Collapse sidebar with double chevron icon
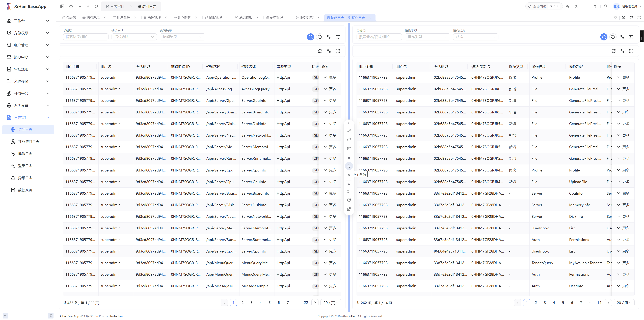644x320 pixels. pos(5,316)
